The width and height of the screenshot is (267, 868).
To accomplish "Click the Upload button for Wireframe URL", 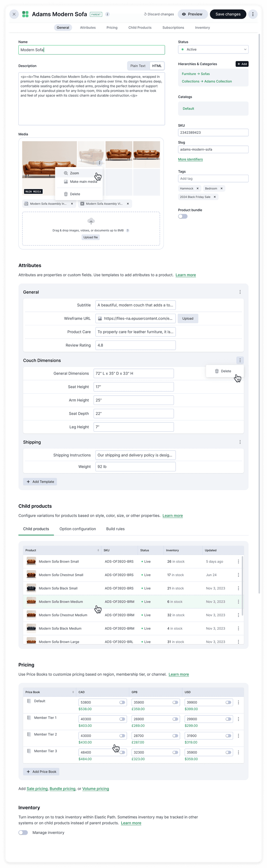I will 188,319.
